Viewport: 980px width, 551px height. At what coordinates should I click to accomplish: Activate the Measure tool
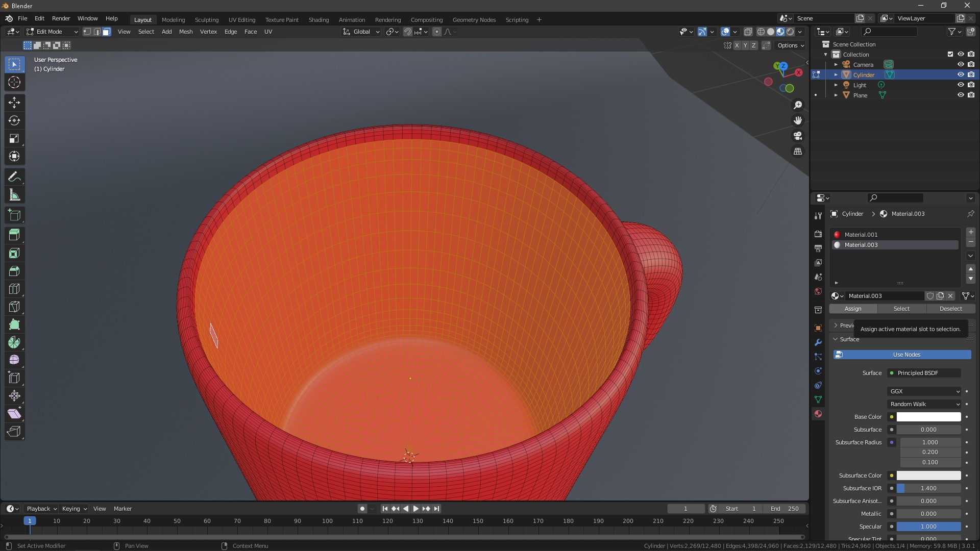tap(14, 195)
